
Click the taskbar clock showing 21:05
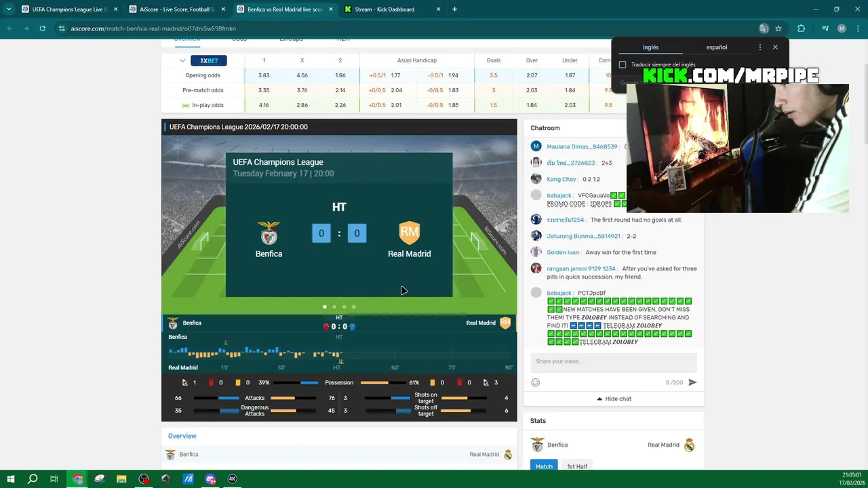[x=852, y=479]
